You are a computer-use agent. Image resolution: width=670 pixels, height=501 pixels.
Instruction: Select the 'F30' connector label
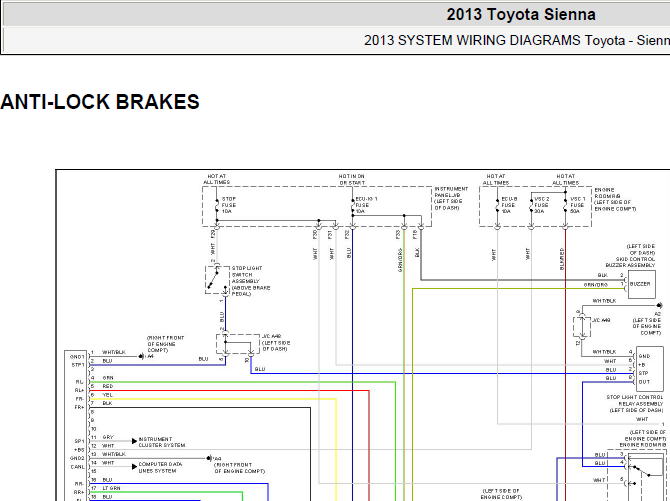pyautogui.click(x=315, y=234)
